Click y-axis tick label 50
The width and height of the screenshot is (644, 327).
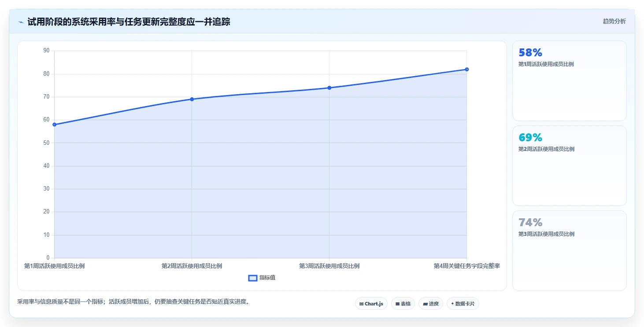[x=47, y=143]
